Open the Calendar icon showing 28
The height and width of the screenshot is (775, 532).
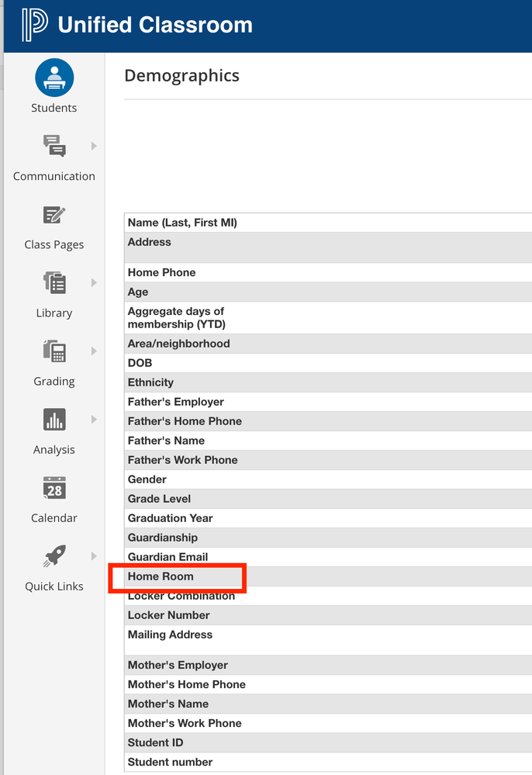[x=54, y=488]
